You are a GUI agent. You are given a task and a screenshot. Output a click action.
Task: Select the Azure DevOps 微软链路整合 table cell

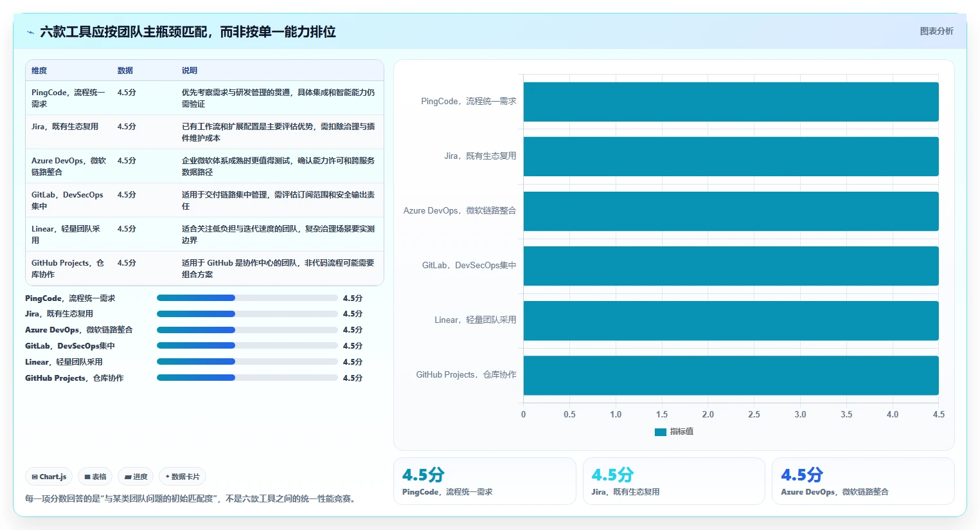tap(69, 166)
